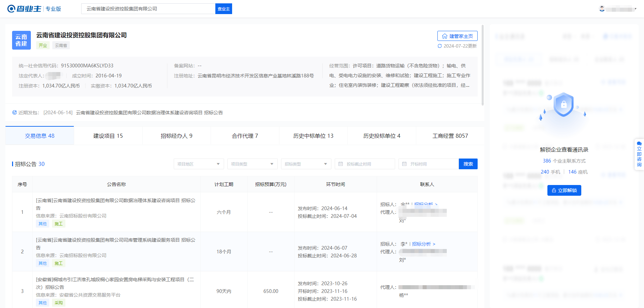Click the vertical scrollbar of main panel
Screen dimensions: 644x308
pos(483,65)
